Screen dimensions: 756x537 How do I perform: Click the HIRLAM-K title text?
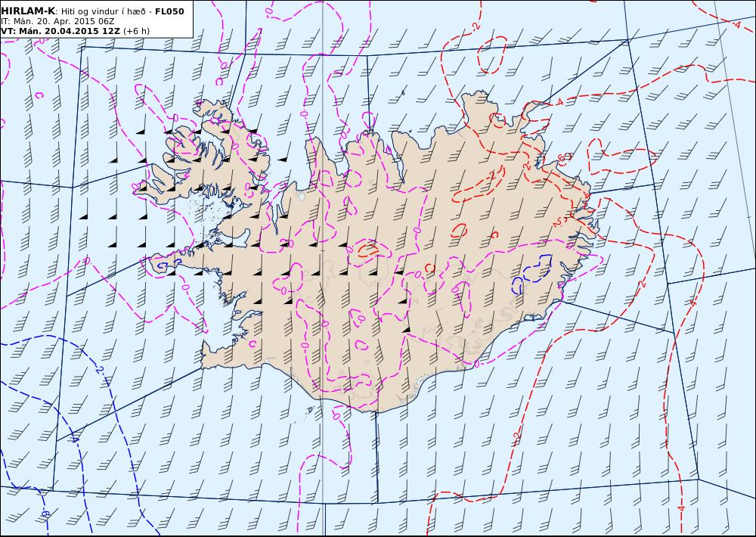29,11
